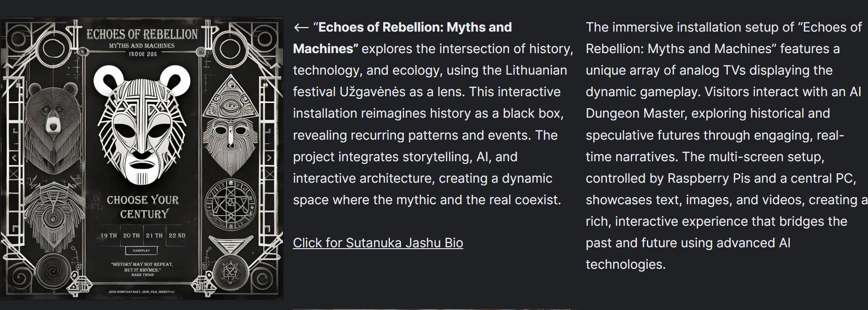Click the pentagram circle emblem
Viewport: 868px width, 310px height.
pyautogui.click(x=230, y=203)
